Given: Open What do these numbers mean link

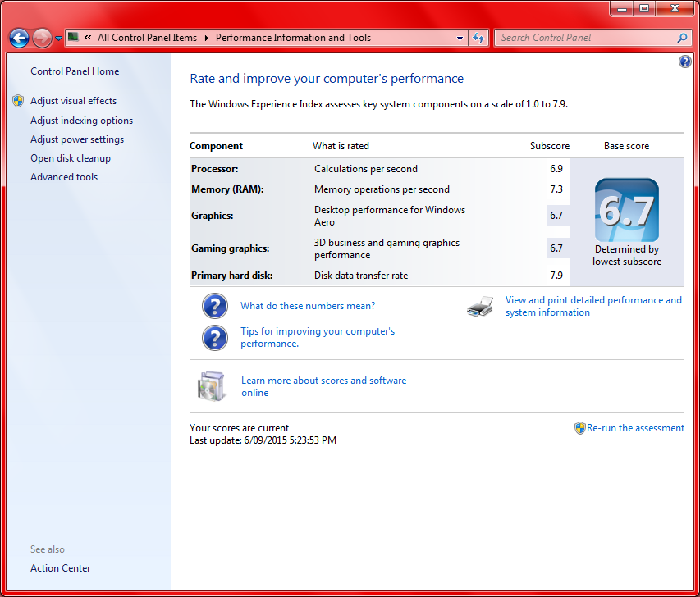Looking at the screenshot, I should [x=308, y=306].
